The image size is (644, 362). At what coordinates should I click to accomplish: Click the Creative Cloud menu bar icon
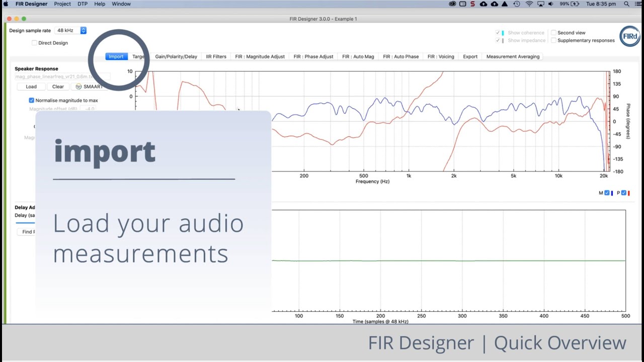point(452,4)
